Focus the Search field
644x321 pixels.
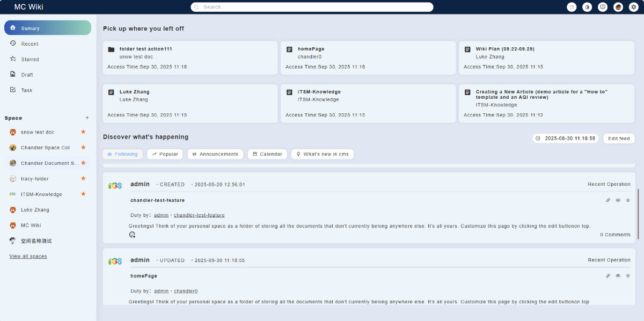[x=312, y=7]
